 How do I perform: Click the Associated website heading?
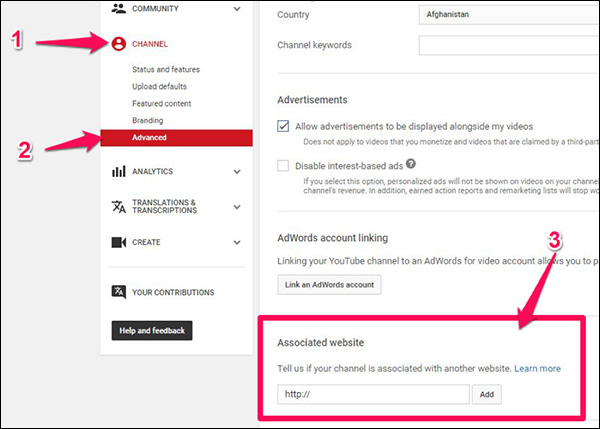click(x=321, y=343)
